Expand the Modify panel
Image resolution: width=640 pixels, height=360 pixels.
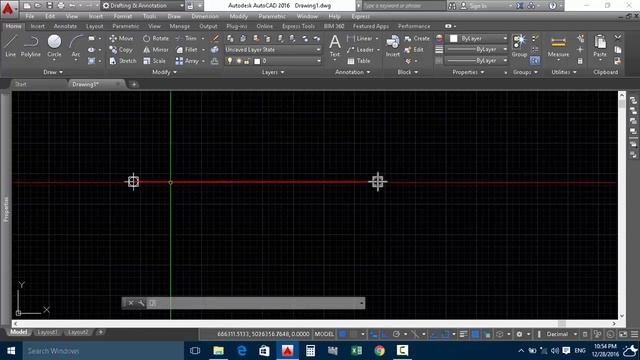click(164, 72)
